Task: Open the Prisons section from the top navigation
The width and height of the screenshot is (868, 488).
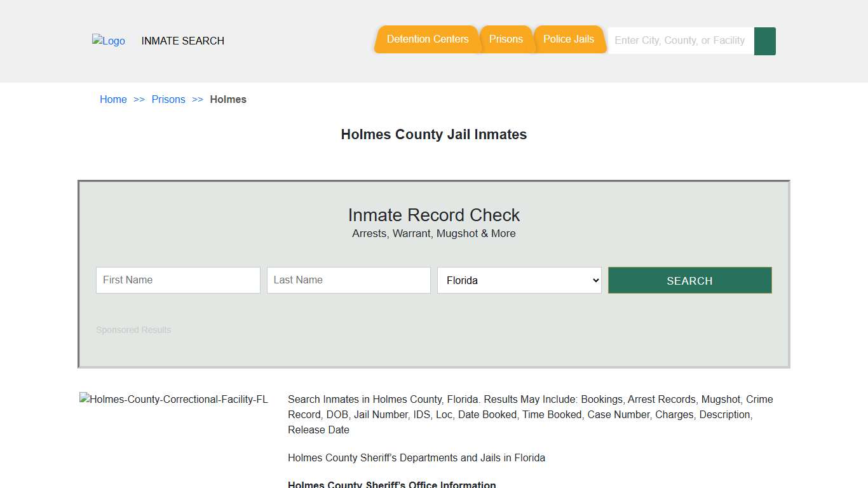Action: click(506, 39)
